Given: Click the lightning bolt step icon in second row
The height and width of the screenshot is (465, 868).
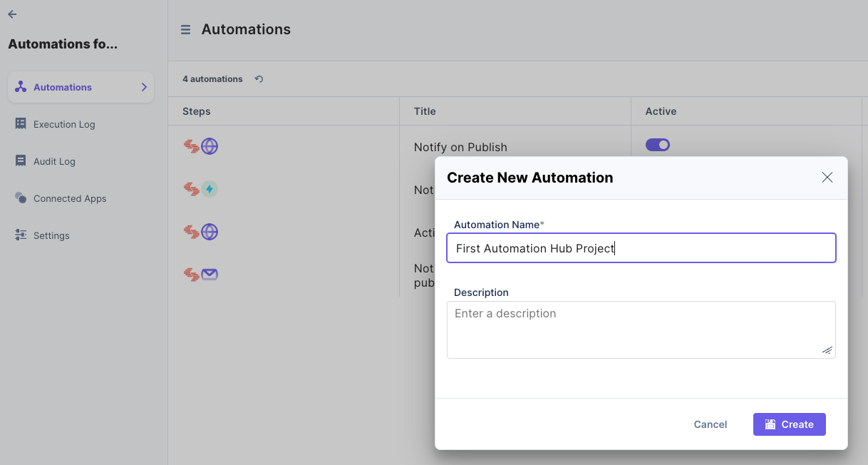Looking at the screenshot, I should coord(210,189).
